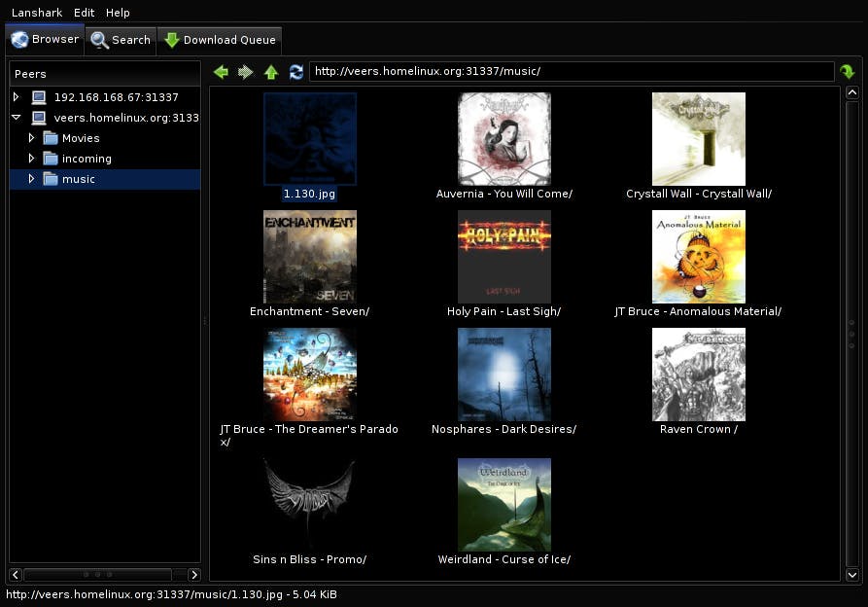Click the URL address input field
The width and height of the screenshot is (868, 607).
pos(572,71)
